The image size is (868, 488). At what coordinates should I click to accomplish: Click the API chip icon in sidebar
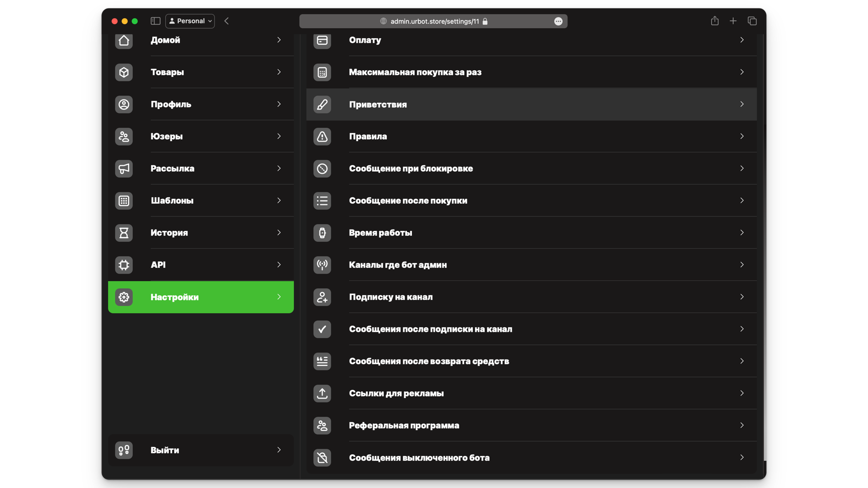point(124,265)
